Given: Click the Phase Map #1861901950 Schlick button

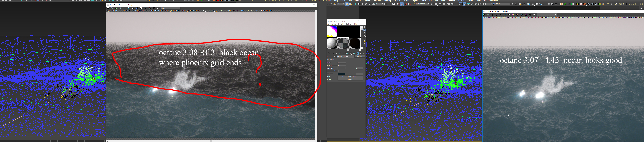Looking at the screenshot, I should tap(350, 77).
